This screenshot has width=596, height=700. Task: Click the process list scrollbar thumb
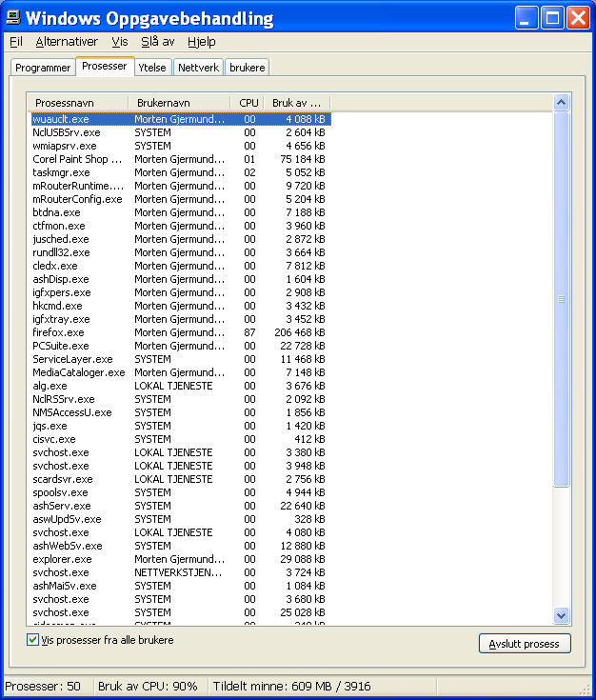coord(561,299)
